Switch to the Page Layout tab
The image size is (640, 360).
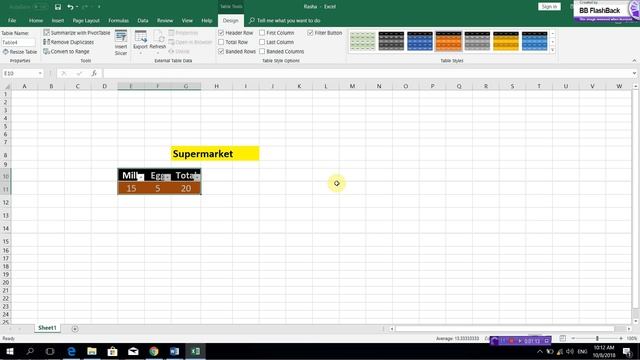tap(86, 20)
